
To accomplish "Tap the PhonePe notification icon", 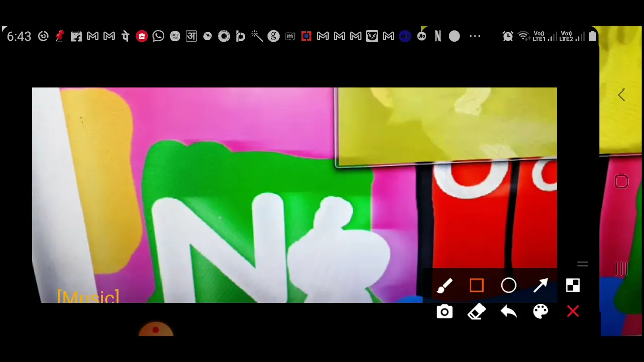I will [x=125, y=36].
